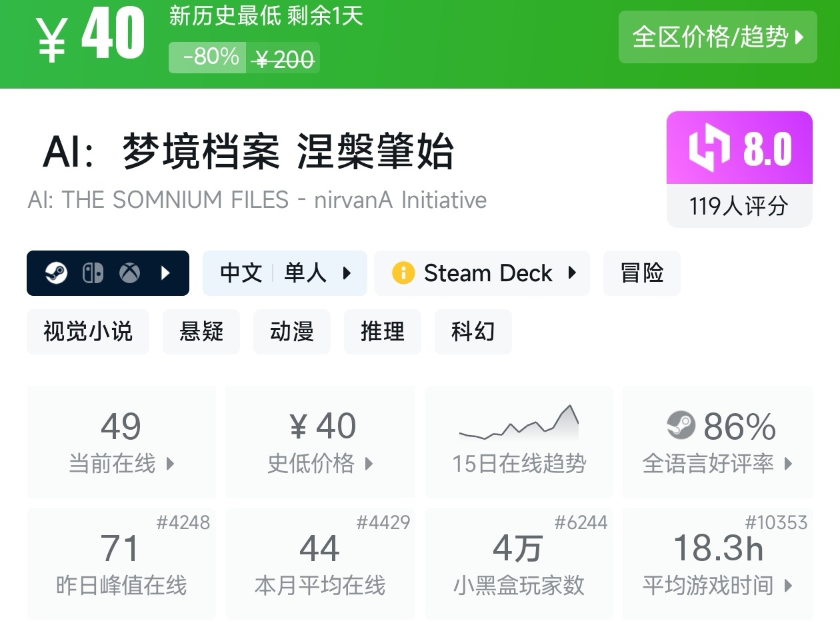Click the Xbox platform icon

point(129,273)
